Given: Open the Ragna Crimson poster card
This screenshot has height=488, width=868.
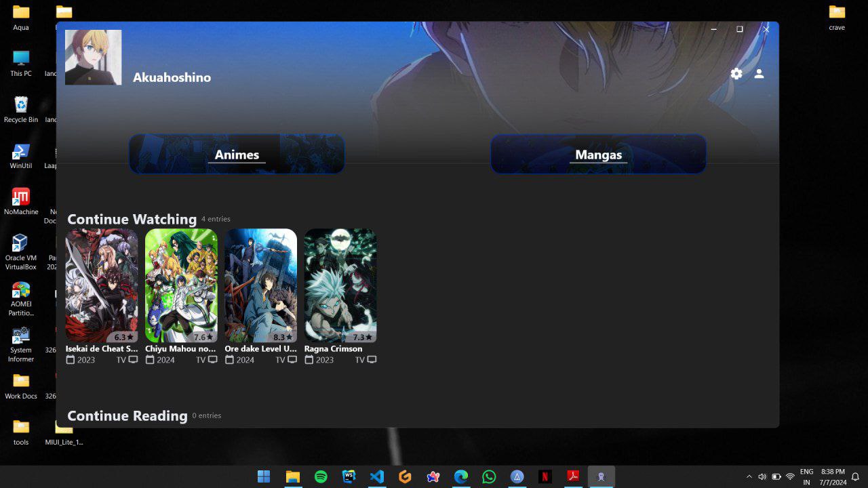Looking at the screenshot, I should tap(340, 285).
